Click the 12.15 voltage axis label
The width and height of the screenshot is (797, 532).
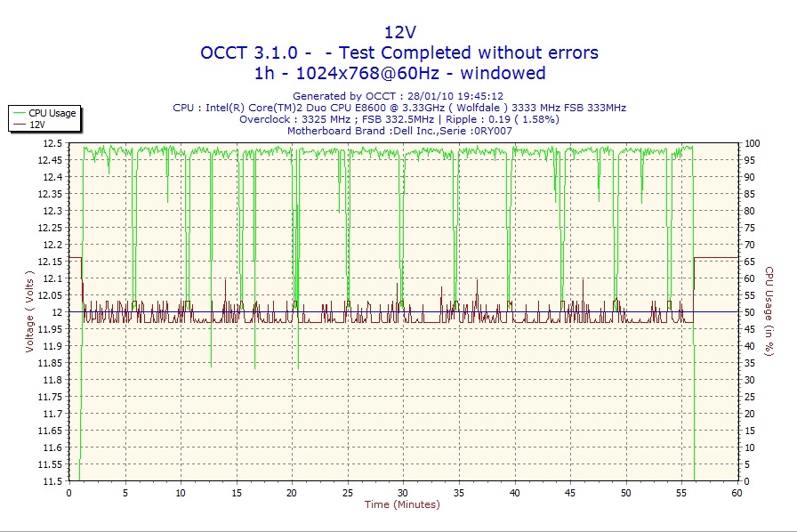[50, 262]
